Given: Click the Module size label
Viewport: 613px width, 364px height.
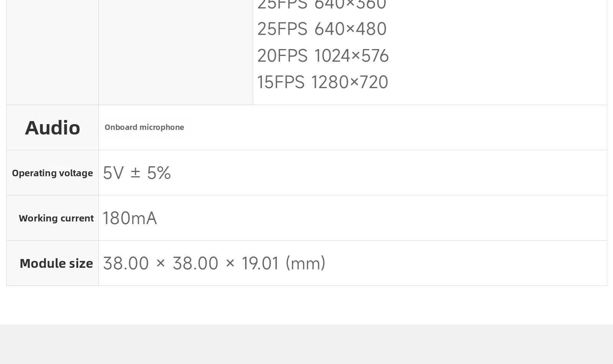Looking at the screenshot, I should pyautogui.click(x=56, y=263).
